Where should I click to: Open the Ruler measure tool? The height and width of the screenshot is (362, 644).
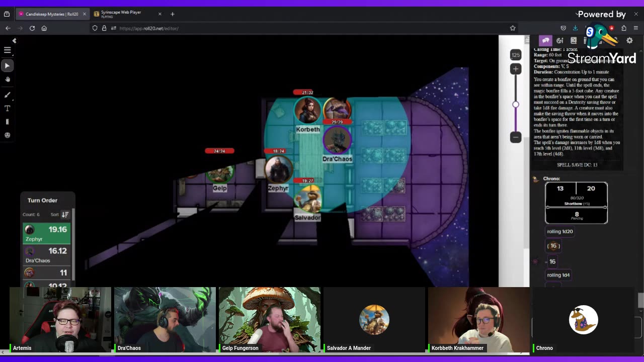click(7, 122)
